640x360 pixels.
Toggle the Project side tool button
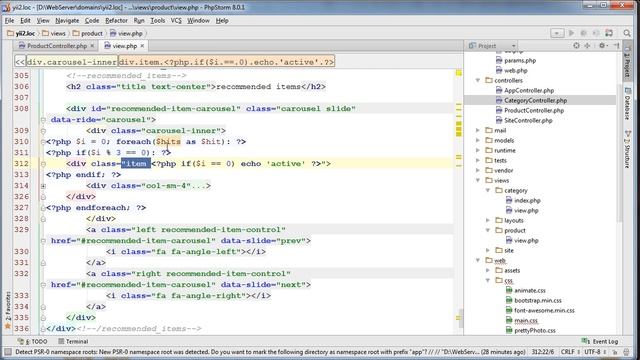click(x=628, y=60)
